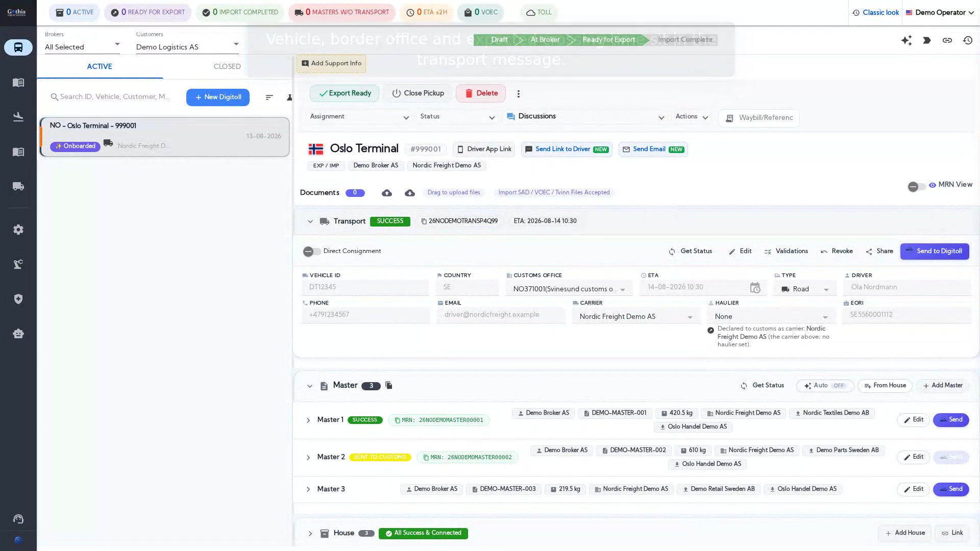Open the history clock icon
Image resolution: width=980 pixels, height=551 pixels.
point(968,40)
